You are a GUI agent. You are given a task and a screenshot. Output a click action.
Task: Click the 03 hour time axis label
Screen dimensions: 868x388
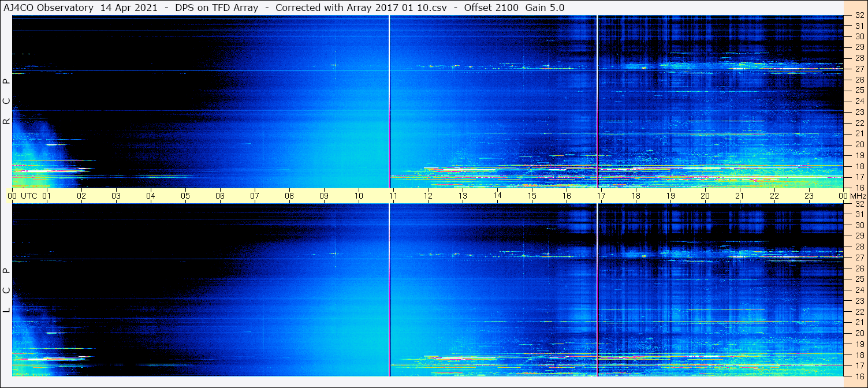click(116, 196)
